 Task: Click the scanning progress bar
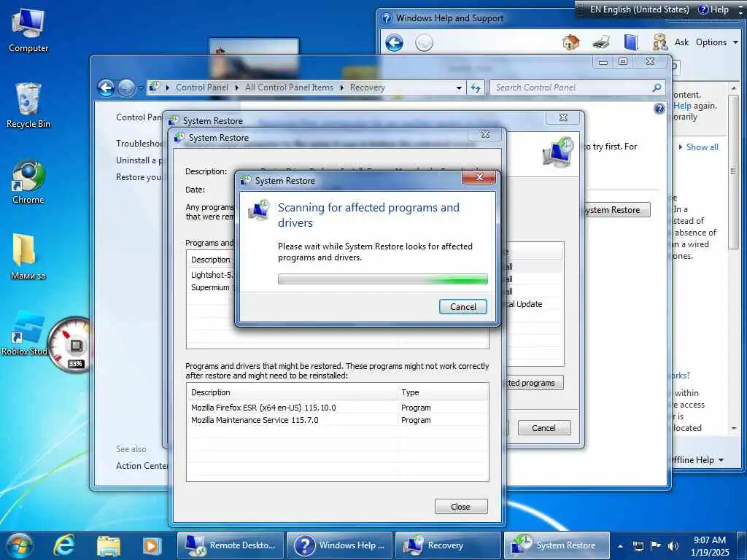pos(382,279)
